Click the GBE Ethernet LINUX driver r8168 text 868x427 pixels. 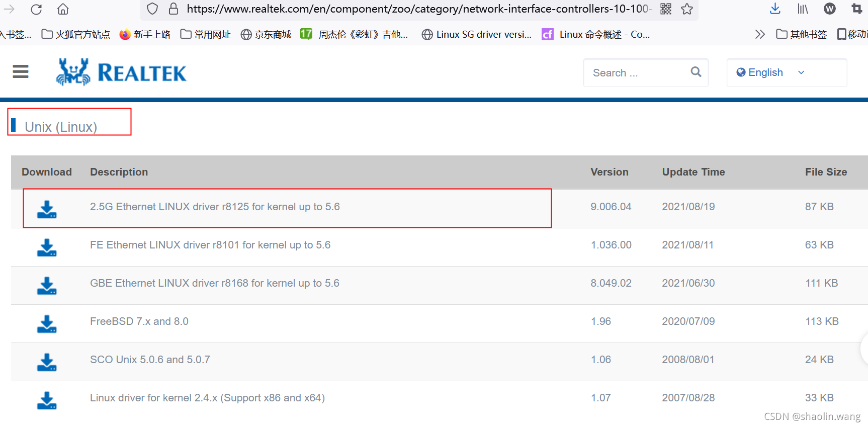(215, 283)
